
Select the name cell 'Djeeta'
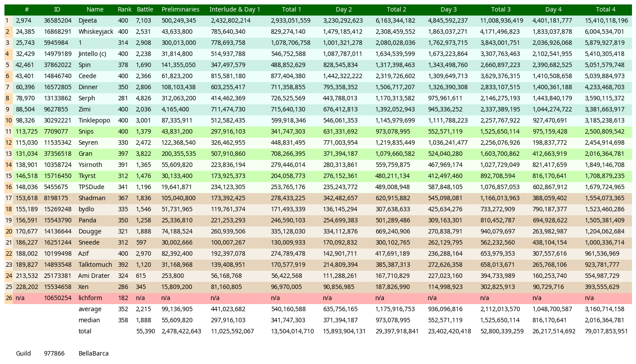pos(87,20)
